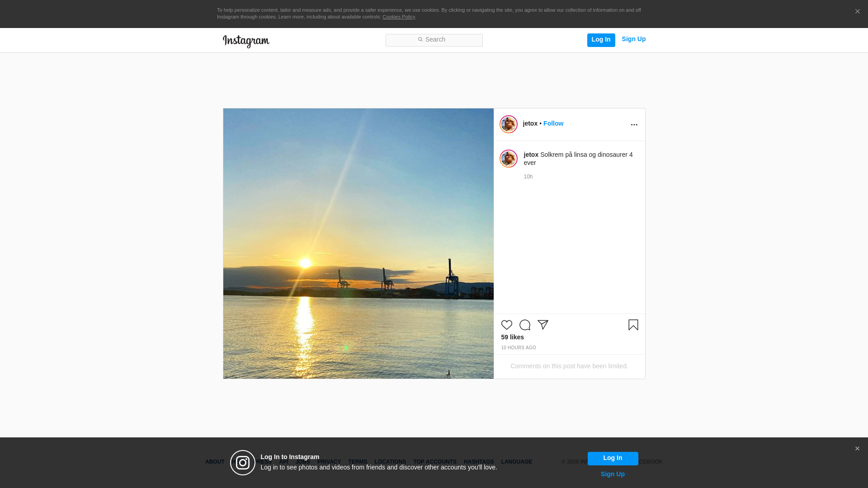
Task: Open the ABOUT footer link
Action: click(x=215, y=462)
